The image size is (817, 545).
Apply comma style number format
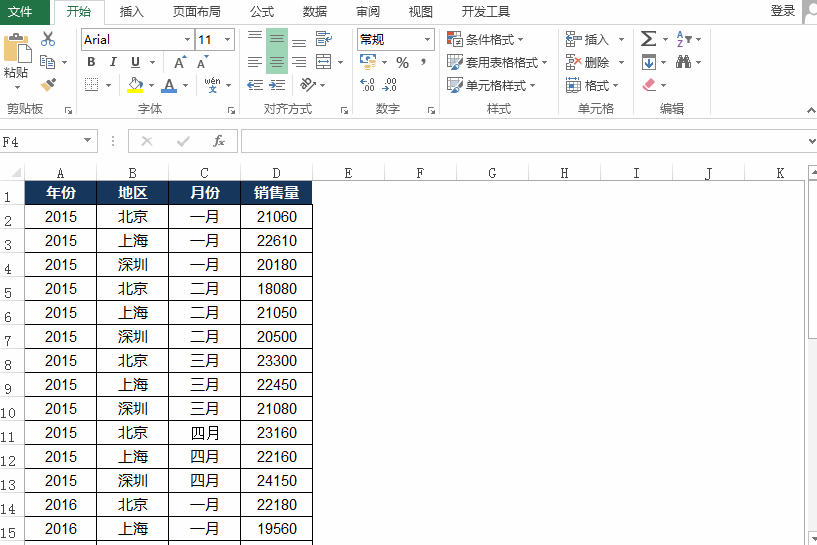(424, 63)
